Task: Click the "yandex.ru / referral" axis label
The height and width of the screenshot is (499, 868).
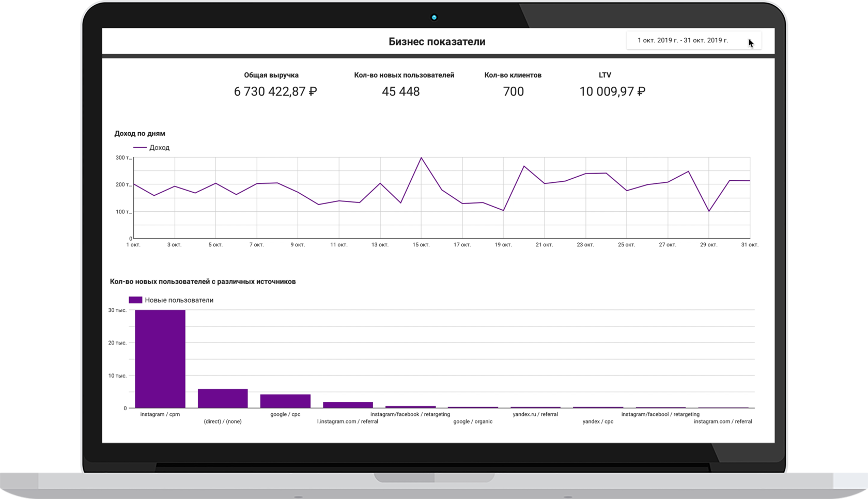Action: click(535, 414)
